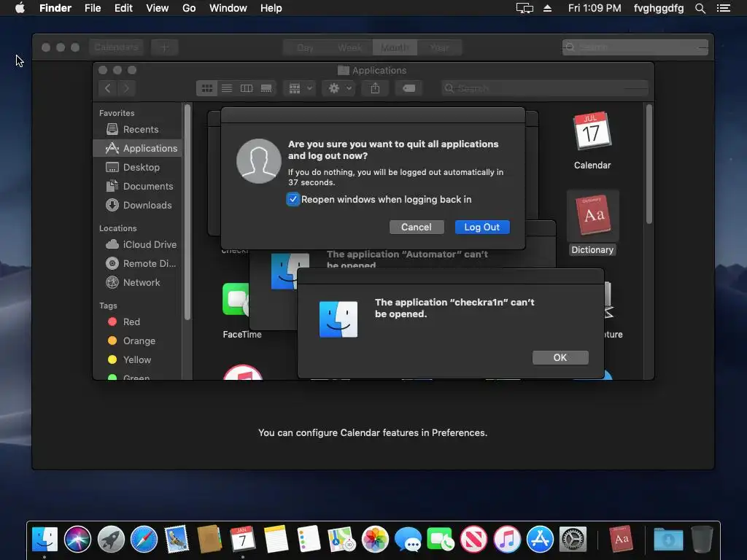The width and height of the screenshot is (747, 560).
Task: Select Applications in Finder sidebar
Action: click(x=138, y=148)
